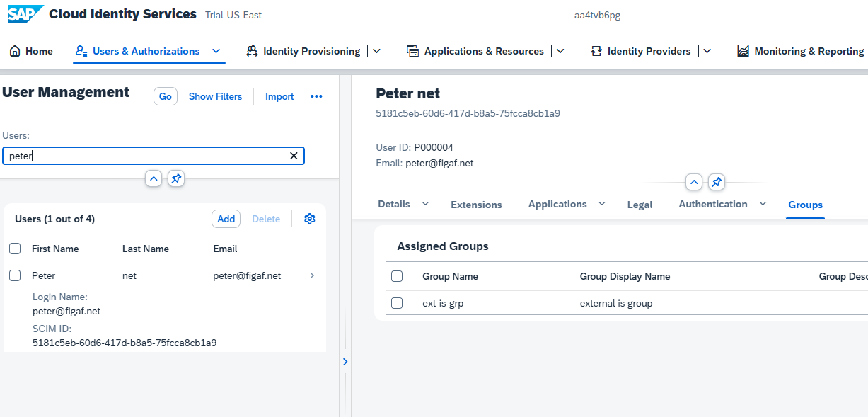The image size is (868, 417).
Task: Open Details tab dropdown arrow
Action: click(425, 204)
